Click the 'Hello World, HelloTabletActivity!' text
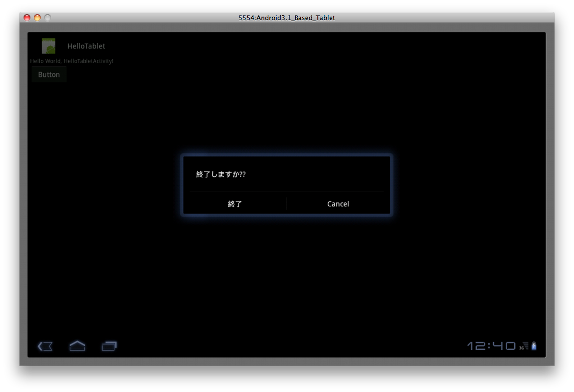The width and height of the screenshot is (574, 392). pos(72,61)
